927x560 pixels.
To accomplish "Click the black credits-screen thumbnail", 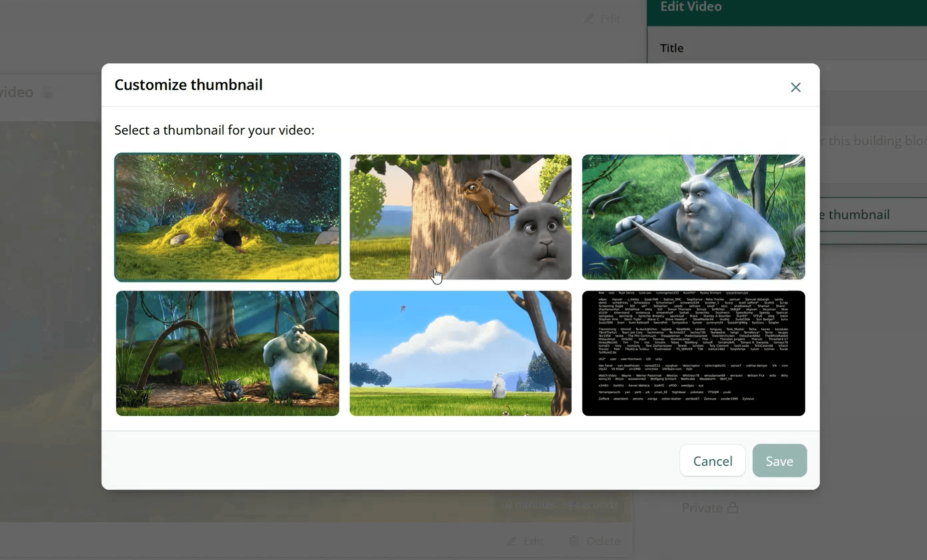I will (x=693, y=353).
